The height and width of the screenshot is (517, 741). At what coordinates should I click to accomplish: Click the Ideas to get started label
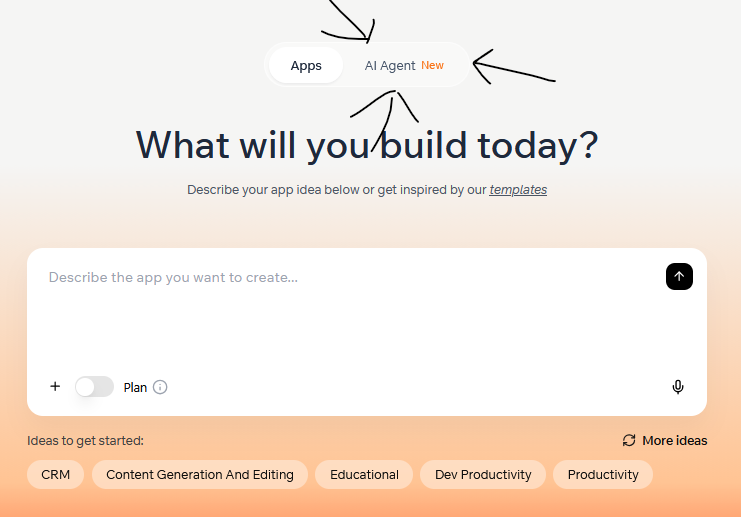(85, 440)
